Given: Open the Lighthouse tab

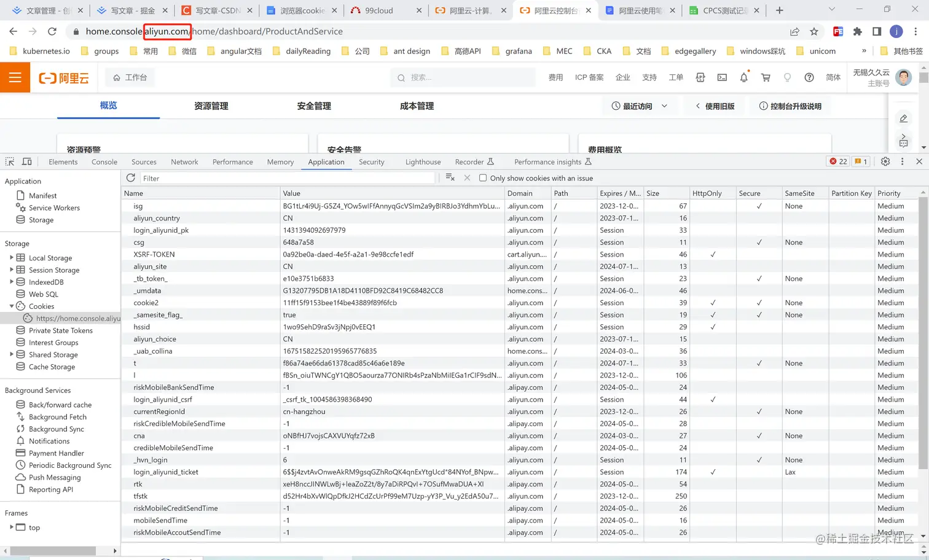Looking at the screenshot, I should (423, 162).
